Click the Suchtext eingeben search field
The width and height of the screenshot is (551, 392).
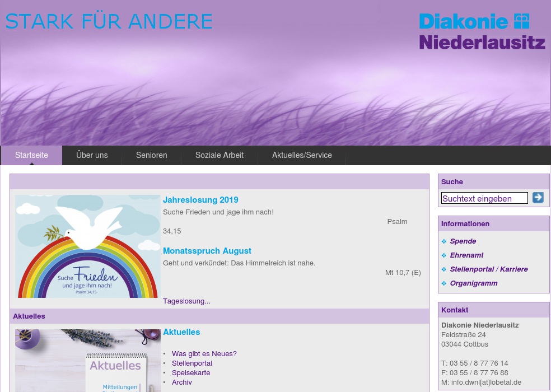pyautogui.click(x=484, y=198)
